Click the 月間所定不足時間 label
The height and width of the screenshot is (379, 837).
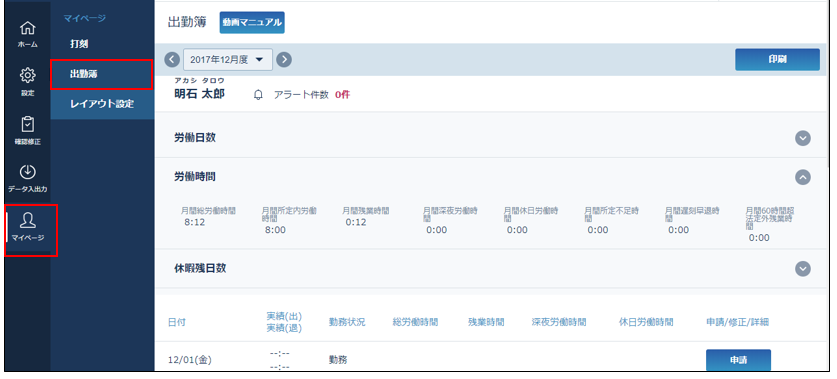pos(612,214)
